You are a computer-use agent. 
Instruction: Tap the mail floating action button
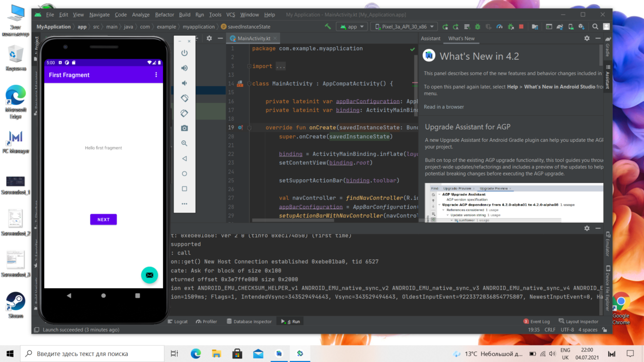point(149,275)
